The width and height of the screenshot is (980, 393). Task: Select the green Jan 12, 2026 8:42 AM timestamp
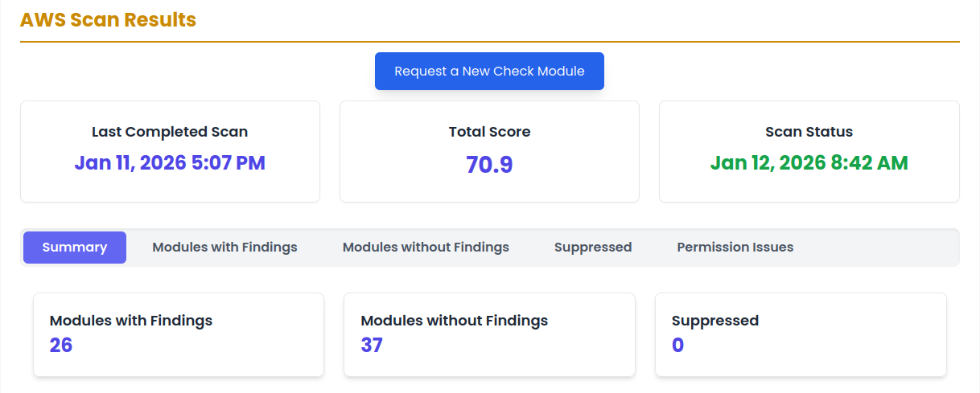point(809,163)
